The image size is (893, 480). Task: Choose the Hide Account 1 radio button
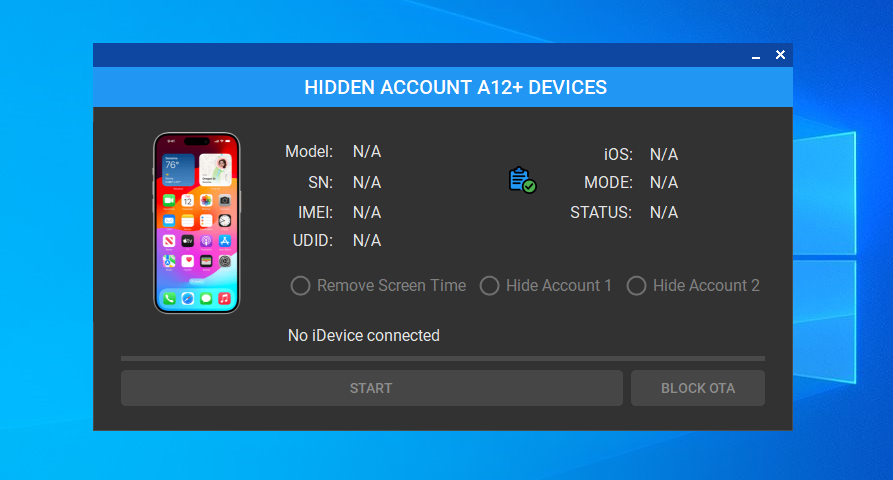(490, 286)
